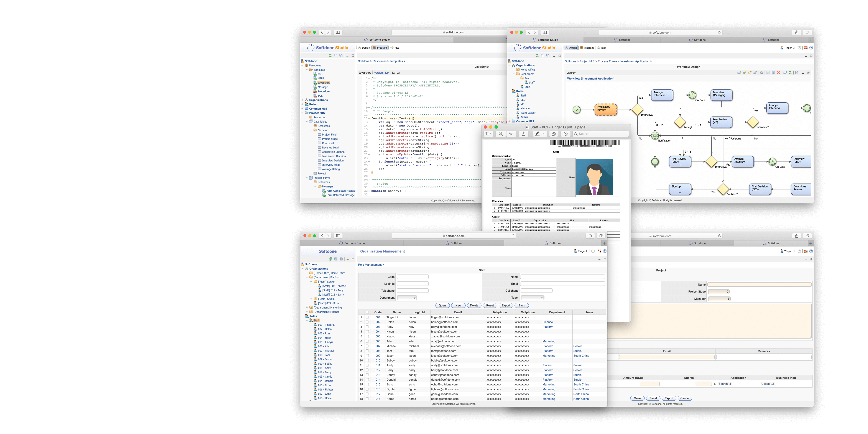Image resolution: width=868 pixels, height=434 pixels.
Task: Click the [Upload...] link under Business Plan
Action: 767,384
